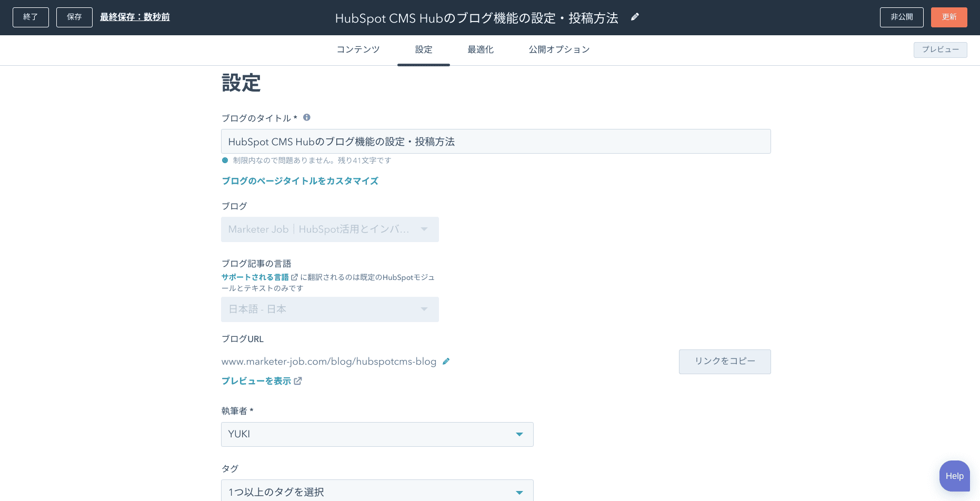Click the プレビュー button
Screen dimensions: 980x501
pyautogui.click(x=940, y=49)
